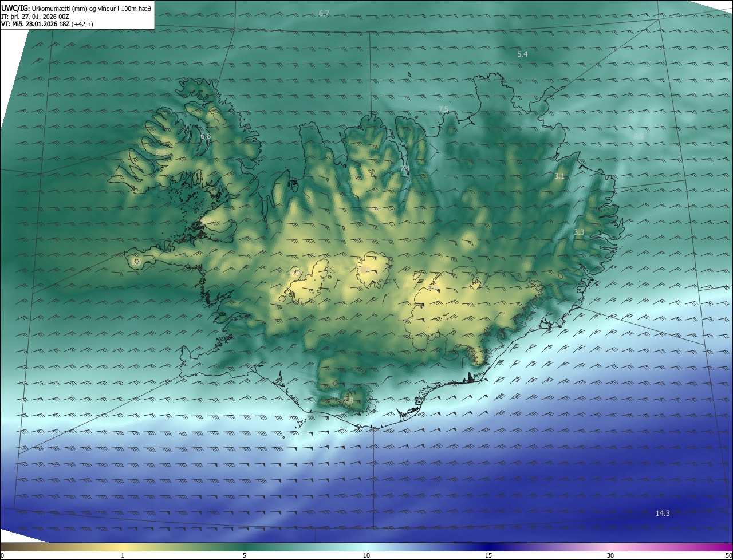This screenshot has width=733, height=560.
Task: Click the 50 tick on the color scale
Action: [728, 555]
